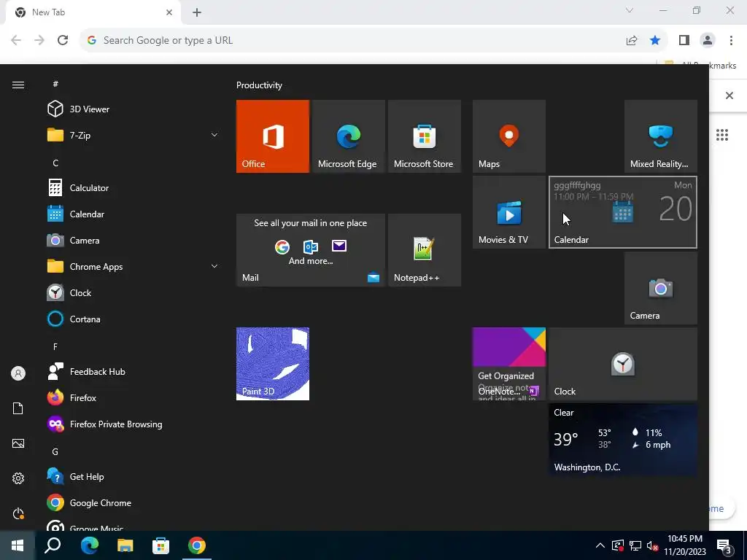747x560 pixels.
Task: Close the New Tab tab
Action: tap(169, 12)
